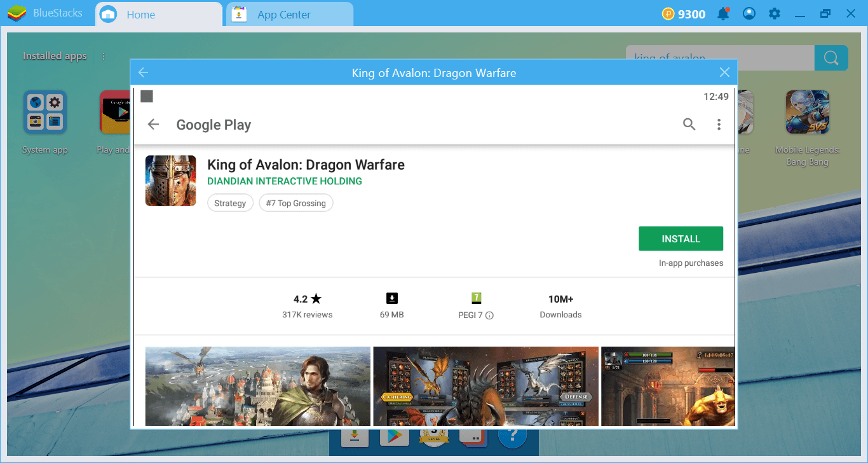
Task: Open the Google Play three-dot overflow menu
Action: pyautogui.click(x=719, y=125)
